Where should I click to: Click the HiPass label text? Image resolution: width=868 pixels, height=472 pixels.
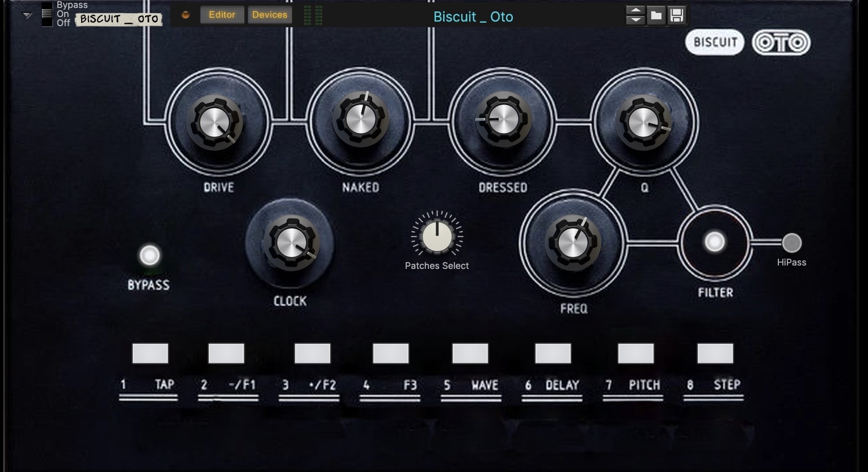(x=791, y=262)
